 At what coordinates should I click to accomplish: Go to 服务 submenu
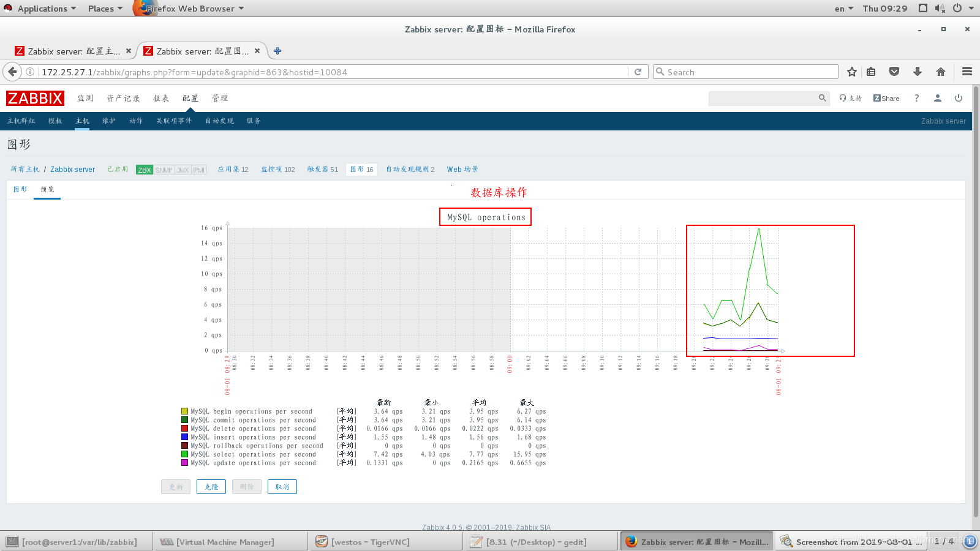[x=254, y=121]
